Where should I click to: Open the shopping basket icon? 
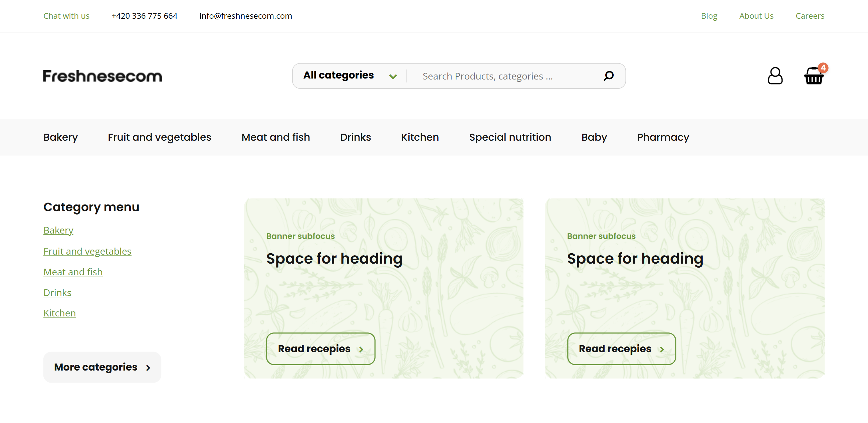click(813, 77)
